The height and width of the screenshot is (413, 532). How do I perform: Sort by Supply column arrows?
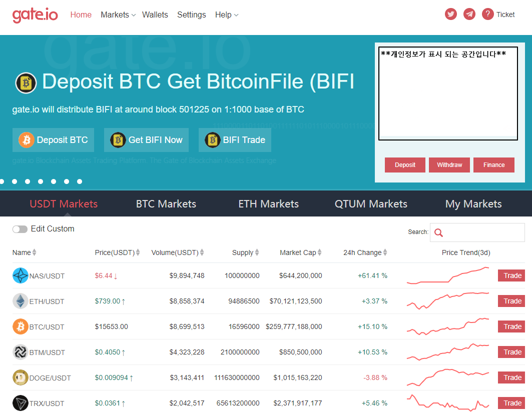[x=257, y=252]
